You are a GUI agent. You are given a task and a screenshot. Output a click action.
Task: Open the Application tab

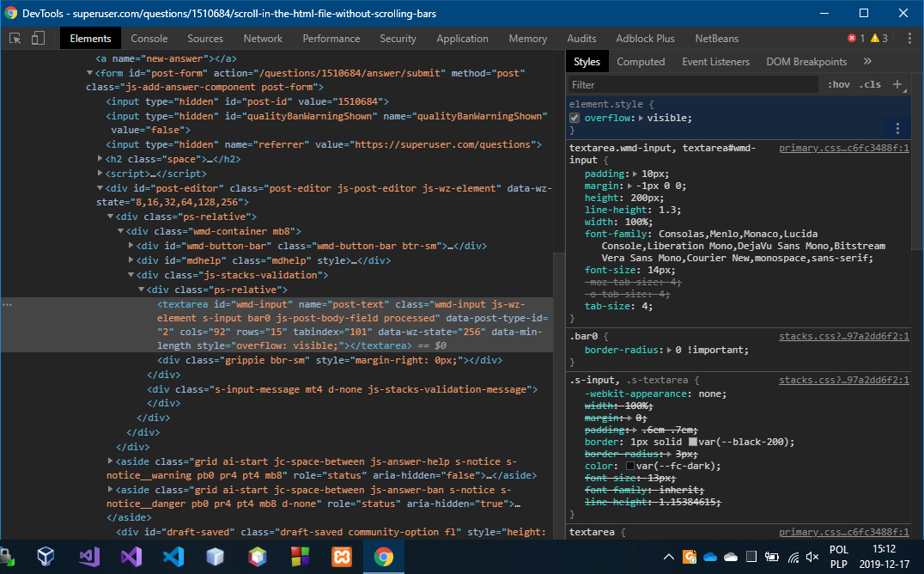pos(462,39)
